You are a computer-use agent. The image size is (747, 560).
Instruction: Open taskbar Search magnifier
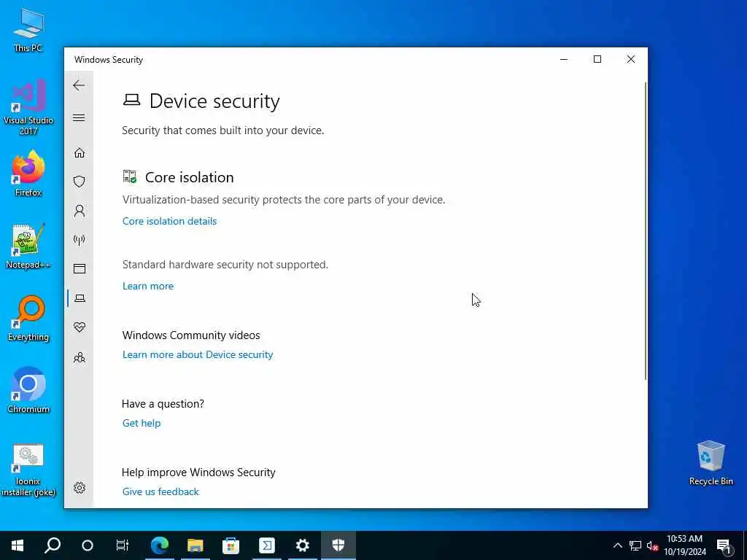click(53, 545)
